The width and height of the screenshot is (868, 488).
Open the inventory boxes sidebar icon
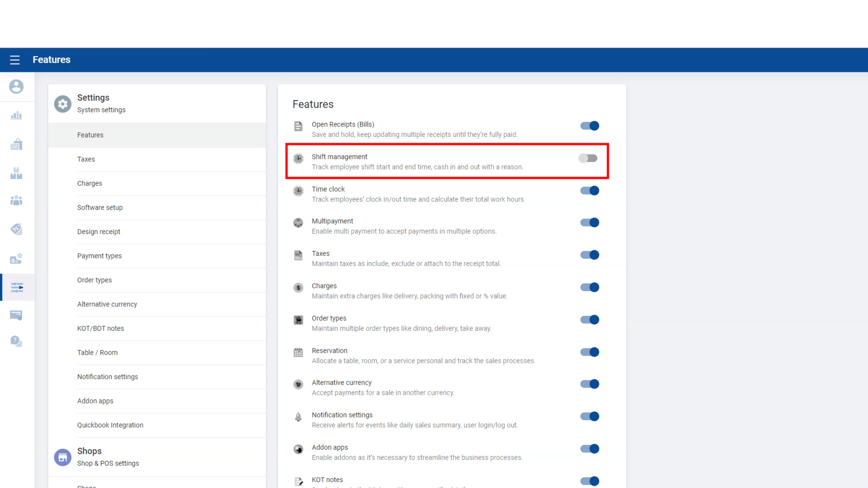pyautogui.click(x=16, y=174)
